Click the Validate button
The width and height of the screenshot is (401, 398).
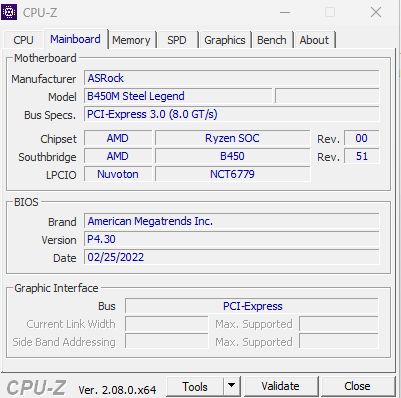pyautogui.click(x=281, y=386)
